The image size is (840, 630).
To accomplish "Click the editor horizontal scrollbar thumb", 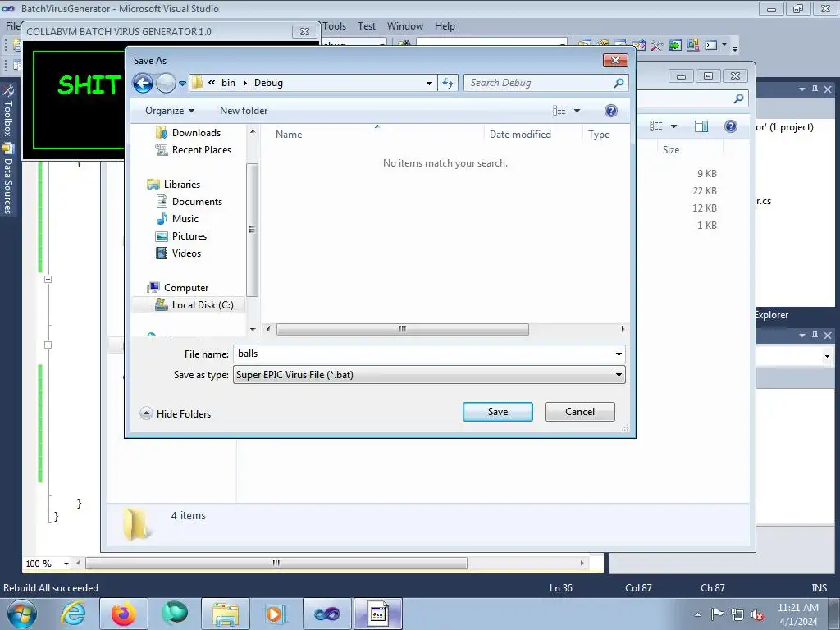I will [x=276, y=564].
